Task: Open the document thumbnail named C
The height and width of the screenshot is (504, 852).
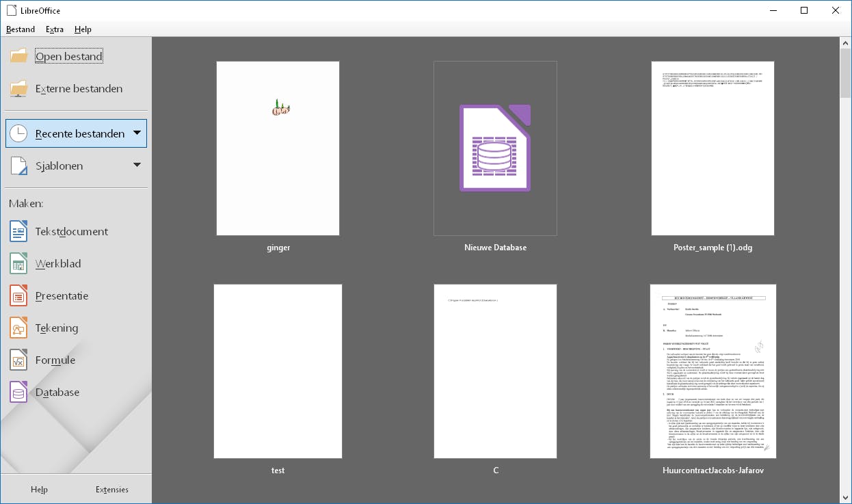Action: (x=495, y=371)
